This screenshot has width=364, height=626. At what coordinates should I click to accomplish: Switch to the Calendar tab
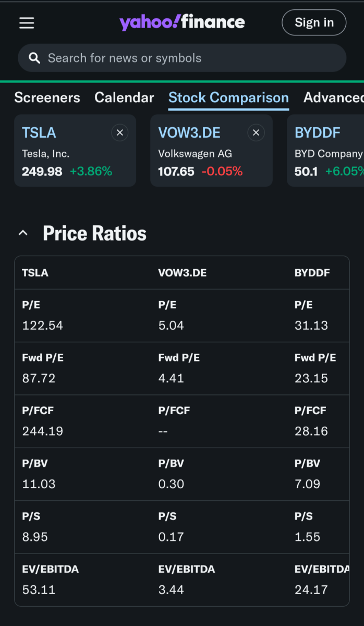tap(124, 98)
